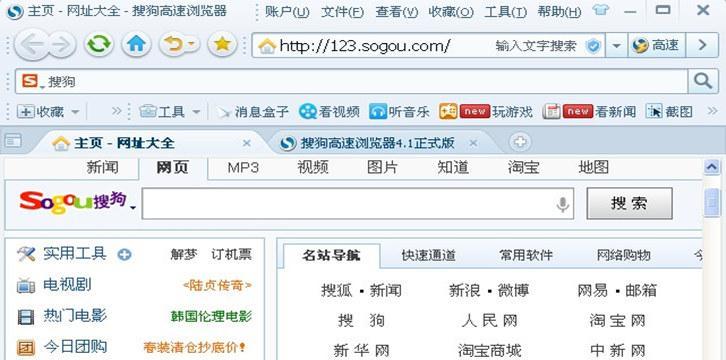Viewport: 726px width, 360px height.
Task: Select the 图片 search category
Action: click(x=382, y=168)
